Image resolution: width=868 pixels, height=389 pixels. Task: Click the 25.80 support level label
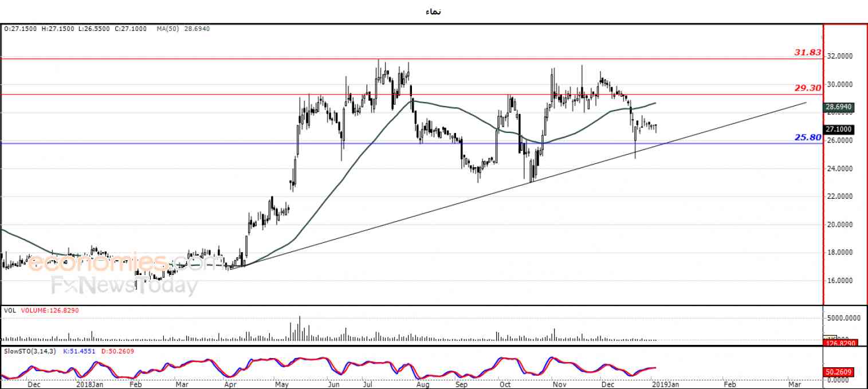(807, 137)
